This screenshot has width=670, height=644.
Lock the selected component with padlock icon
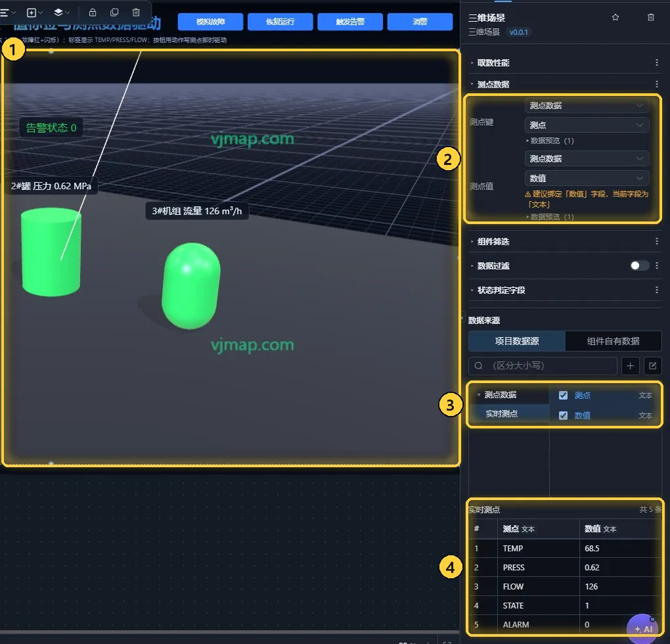pyautogui.click(x=93, y=12)
